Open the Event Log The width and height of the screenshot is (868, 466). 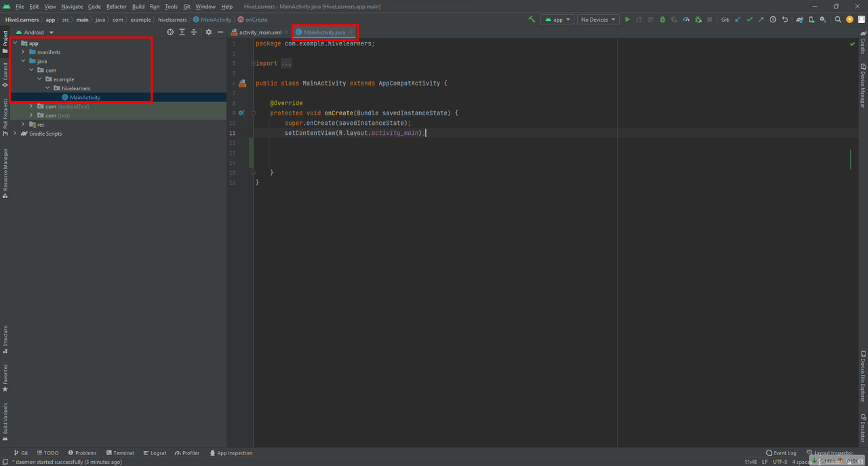point(781,453)
